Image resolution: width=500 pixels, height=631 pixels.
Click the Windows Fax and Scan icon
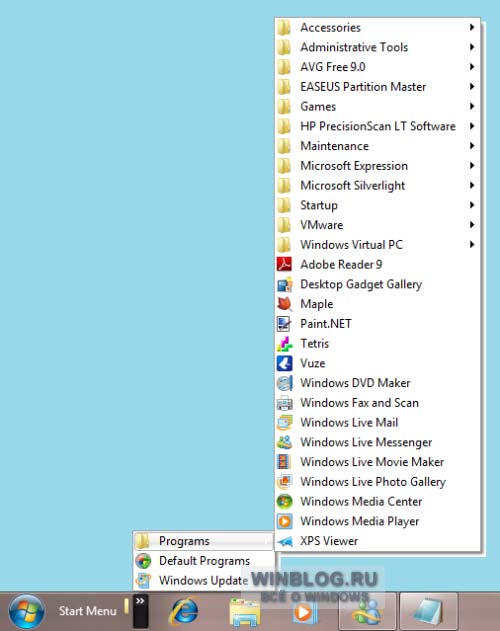click(284, 402)
